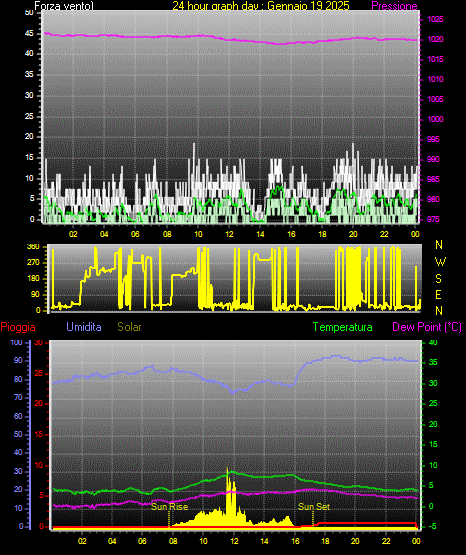Viewport: 466px width, 555px height.
Task: Select the 24 hour graph day title
Action: [261, 6]
